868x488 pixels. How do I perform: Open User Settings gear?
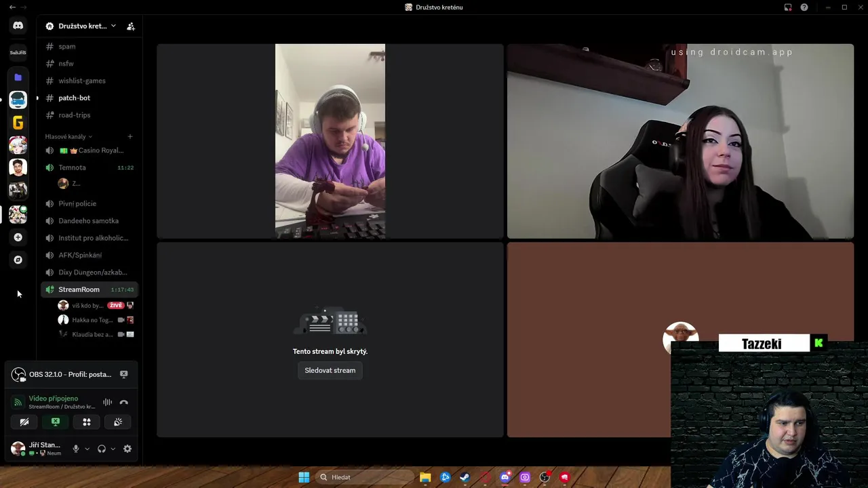click(127, 449)
